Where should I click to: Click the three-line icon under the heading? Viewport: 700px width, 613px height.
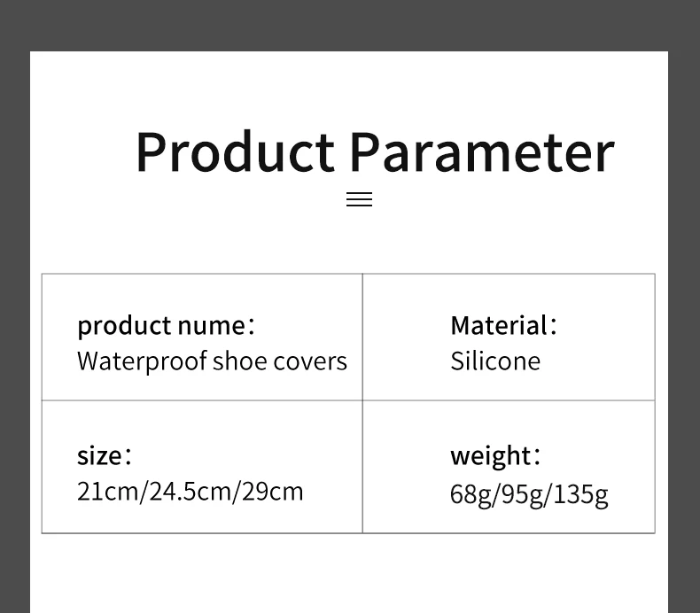coord(359,199)
